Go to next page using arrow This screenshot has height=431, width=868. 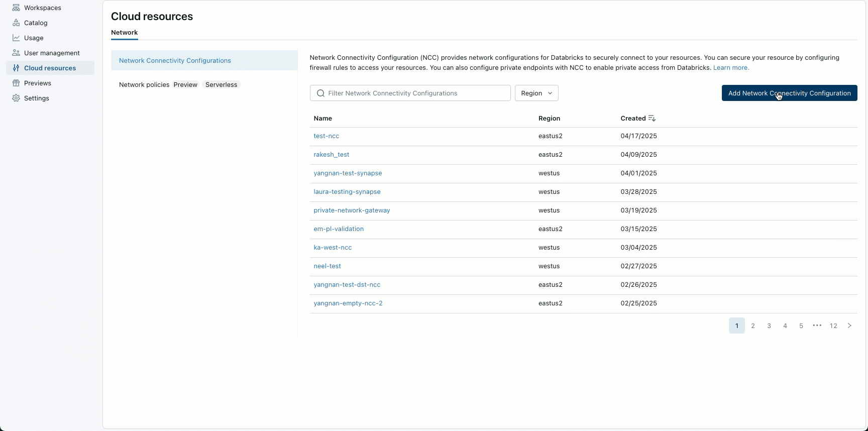click(x=849, y=326)
